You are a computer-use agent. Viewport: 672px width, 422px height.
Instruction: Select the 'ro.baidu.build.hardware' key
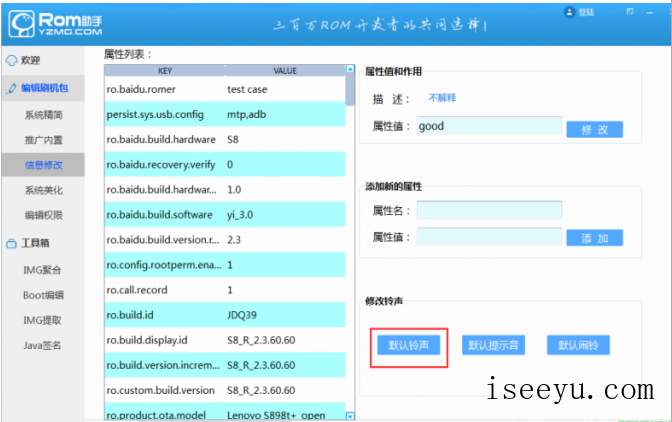[x=161, y=140]
